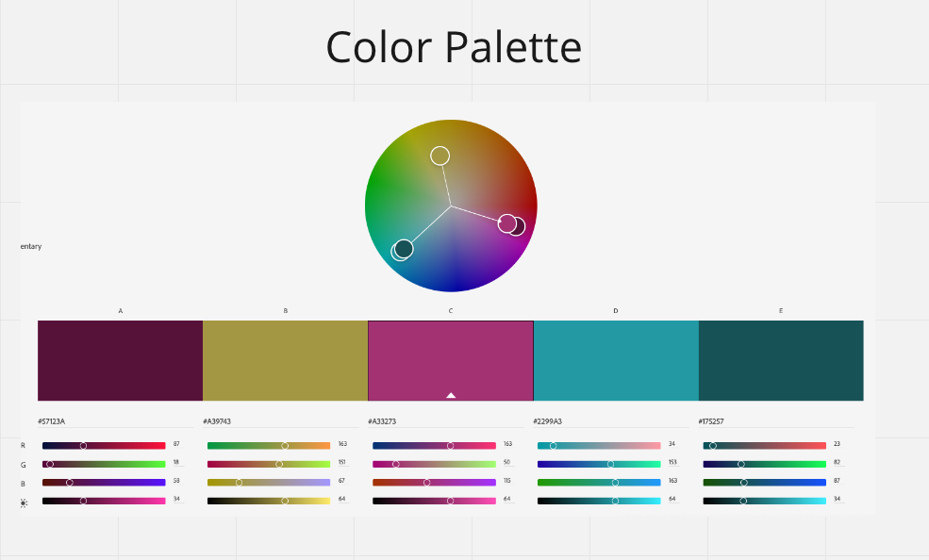The width and height of the screenshot is (929, 560).
Task: Click the hex field #A33273
Action: [445, 421]
